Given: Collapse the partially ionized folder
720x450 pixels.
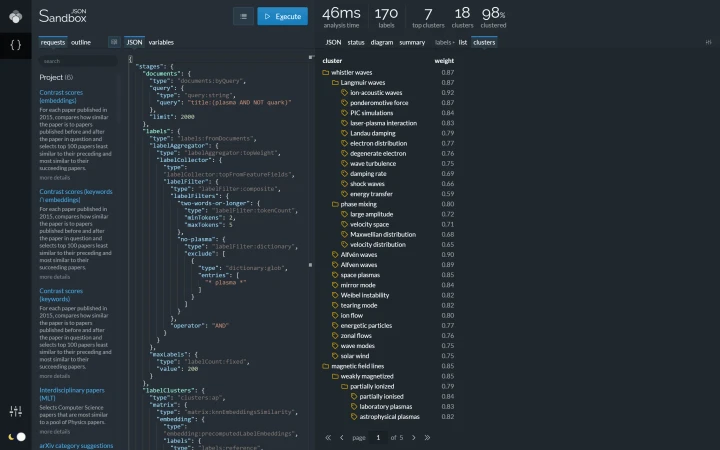Looking at the screenshot, I should 344,387.
